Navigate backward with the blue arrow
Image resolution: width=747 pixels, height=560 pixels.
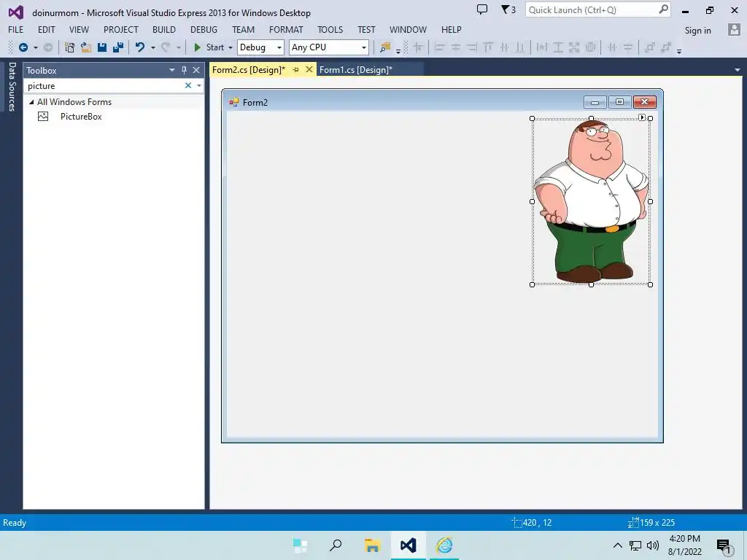coord(23,47)
